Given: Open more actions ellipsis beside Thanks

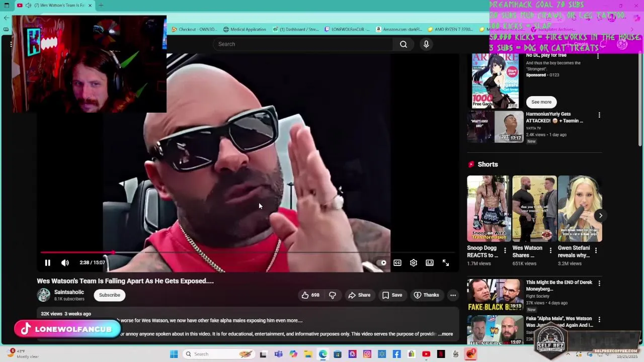Looking at the screenshot, I should click(x=453, y=295).
